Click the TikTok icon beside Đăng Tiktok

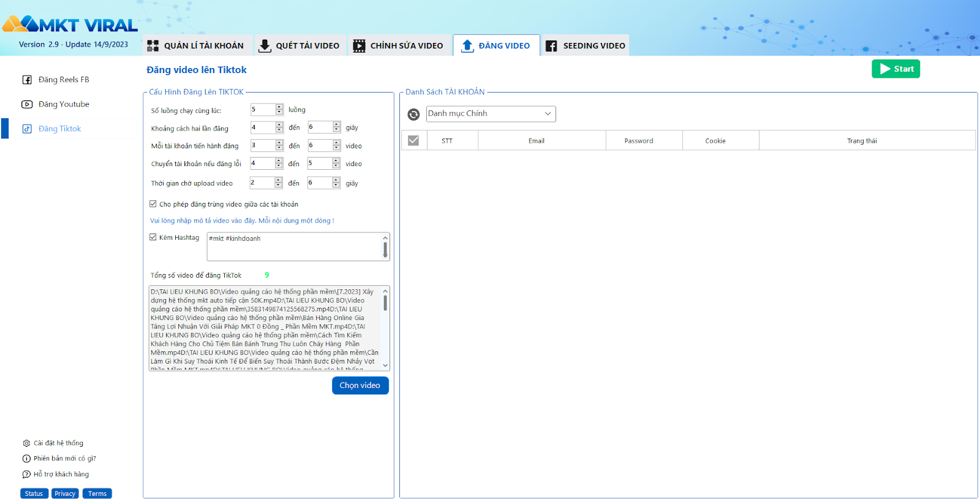tap(27, 129)
